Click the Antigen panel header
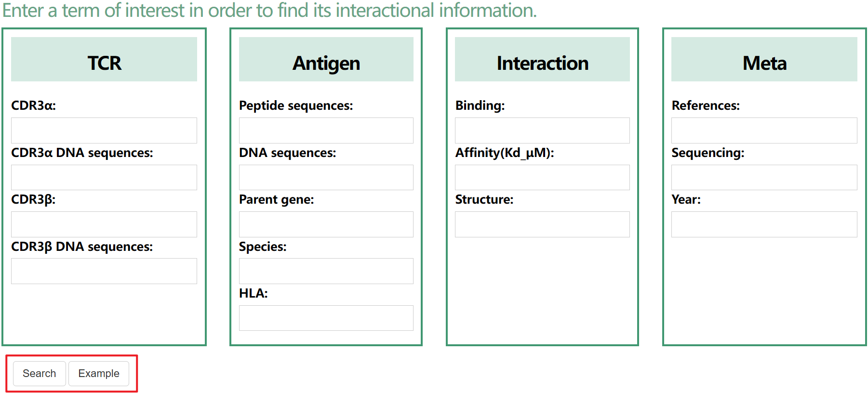Screen dimensions: 868x404 pyautogui.click(x=326, y=59)
